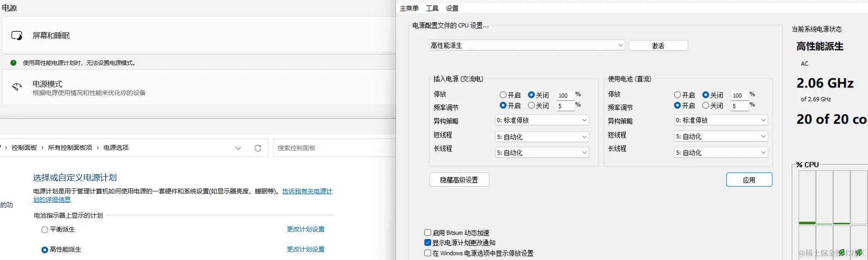Click the 控制面板 breadcrumb
The height and width of the screenshot is (260, 868).
pos(24,148)
